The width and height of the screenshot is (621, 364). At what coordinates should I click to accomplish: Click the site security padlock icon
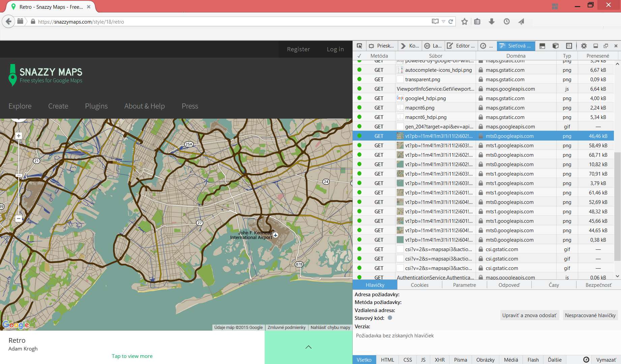[33, 22]
